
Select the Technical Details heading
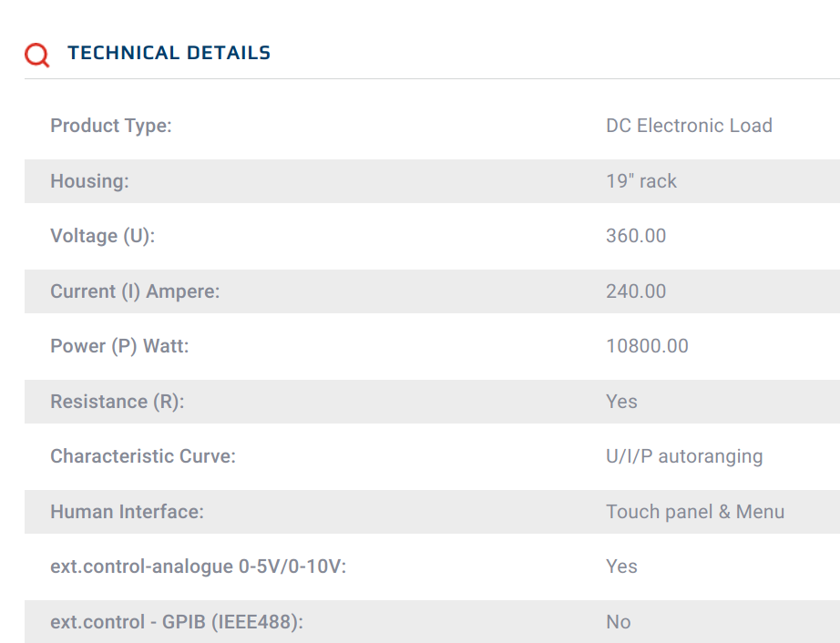pos(169,53)
